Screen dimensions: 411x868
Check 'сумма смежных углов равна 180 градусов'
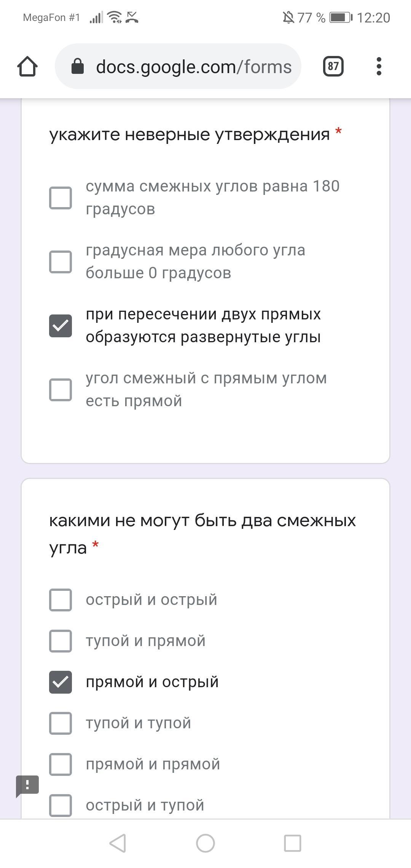tap(61, 198)
